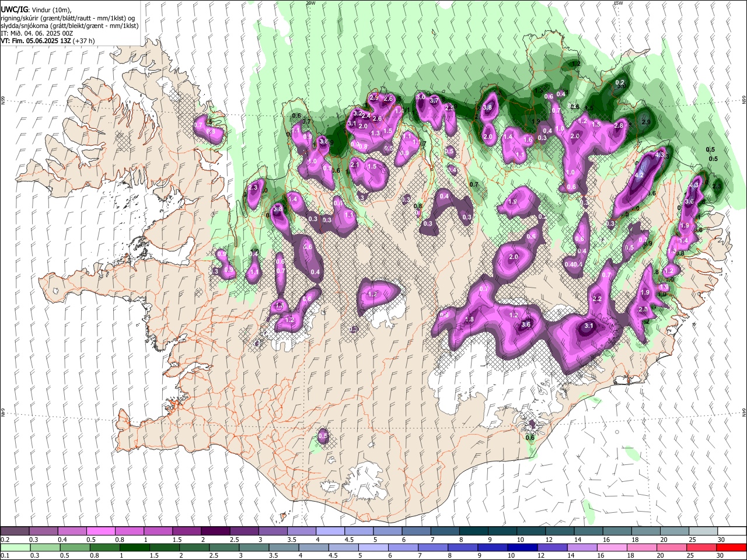Click the "UWC/IG" title in the header box
This screenshot has width=747, height=560.
(x=14, y=10)
